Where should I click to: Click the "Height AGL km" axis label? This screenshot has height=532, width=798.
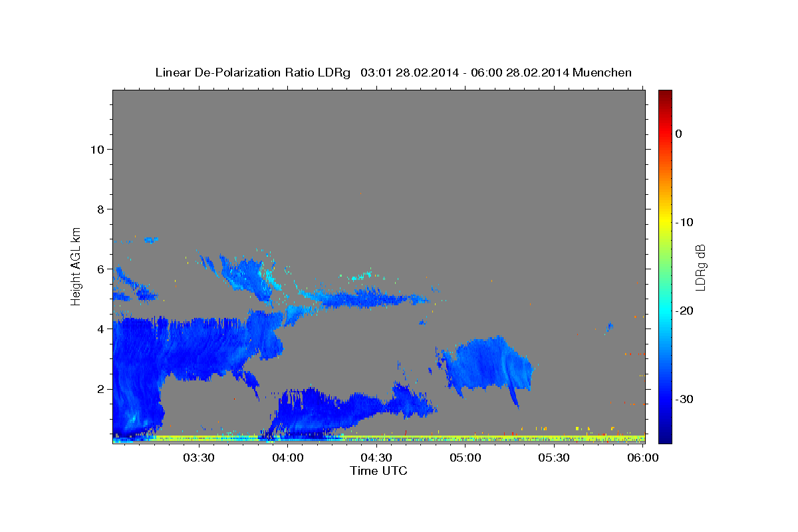(76, 265)
